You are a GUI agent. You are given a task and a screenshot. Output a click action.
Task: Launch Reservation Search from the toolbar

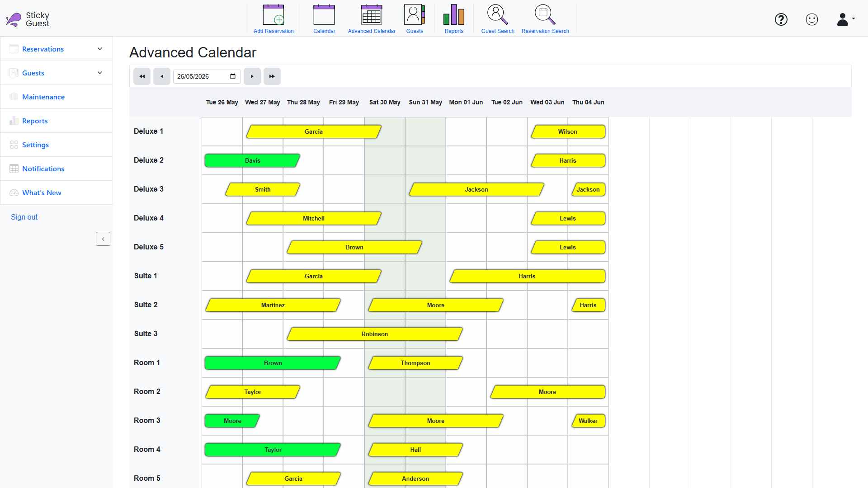(x=545, y=19)
